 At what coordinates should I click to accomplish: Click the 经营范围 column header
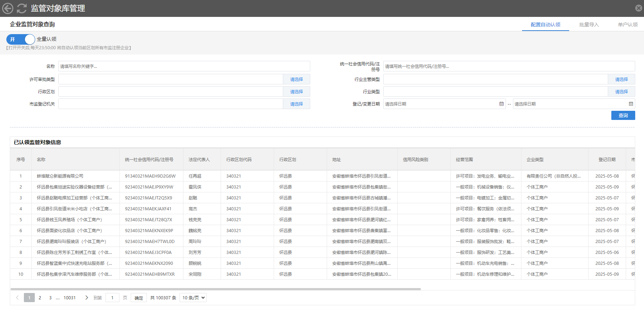pyautogui.click(x=486, y=159)
